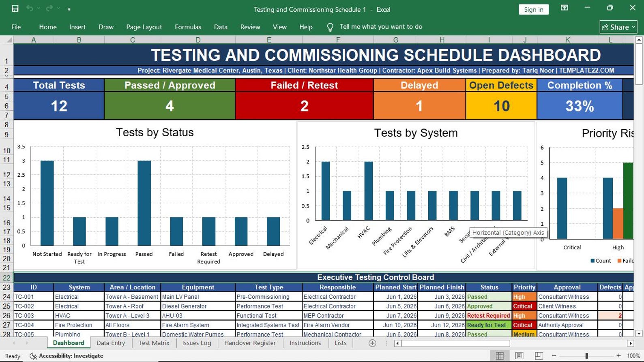Select the AHU-03 equipment cell
Viewport: 644px width, 362px height.
[x=198, y=315]
